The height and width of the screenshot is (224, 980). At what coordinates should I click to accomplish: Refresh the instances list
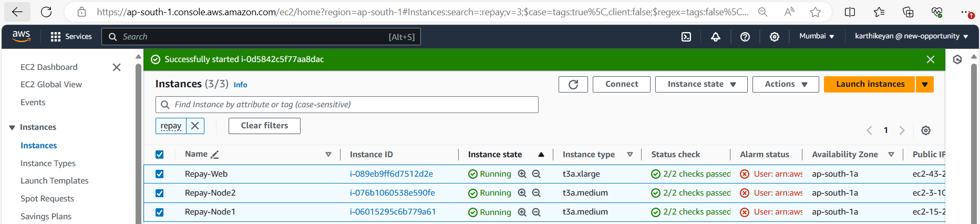tap(573, 84)
